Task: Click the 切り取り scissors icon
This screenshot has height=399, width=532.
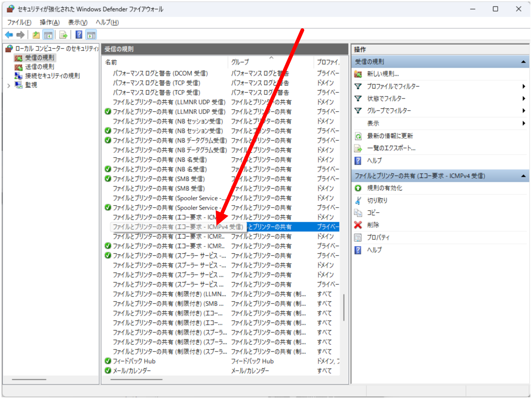Action: (358, 200)
